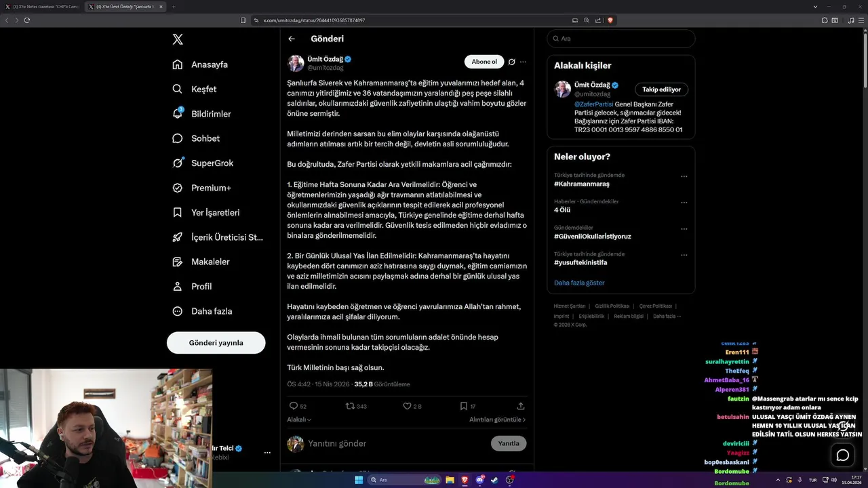Open Hizmet Şartları footer link
This screenshot has height=488, width=868.
tap(570, 306)
